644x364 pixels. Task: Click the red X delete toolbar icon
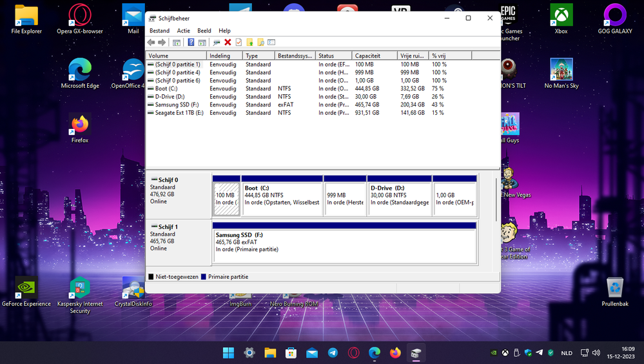[228, 43]
